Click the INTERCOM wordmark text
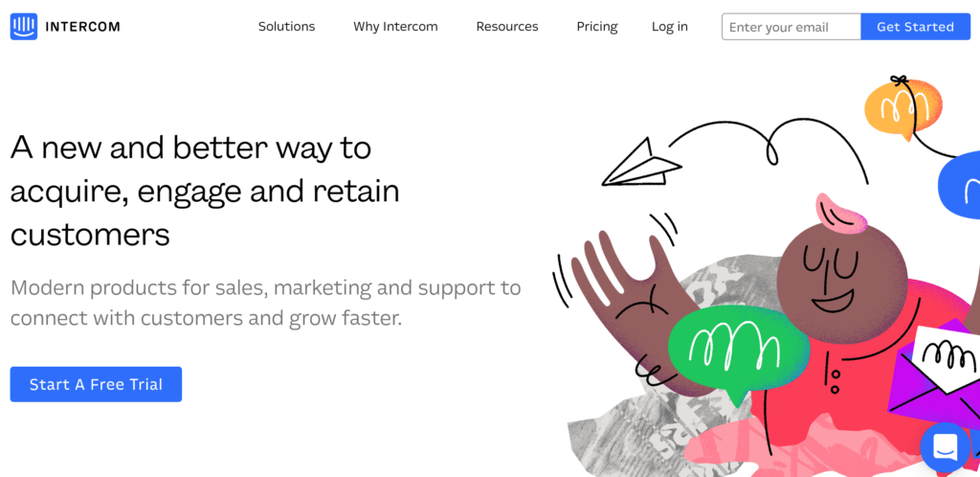Screen dimensions: 980x477 [82, 27]
